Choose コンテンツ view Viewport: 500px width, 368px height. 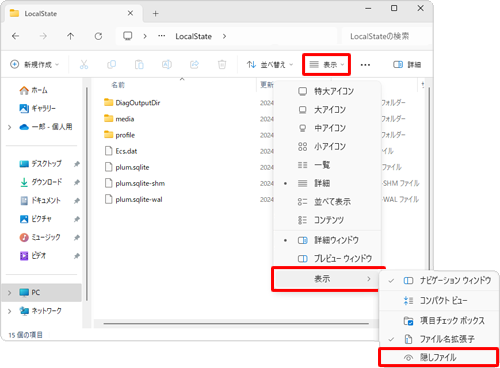327,220
